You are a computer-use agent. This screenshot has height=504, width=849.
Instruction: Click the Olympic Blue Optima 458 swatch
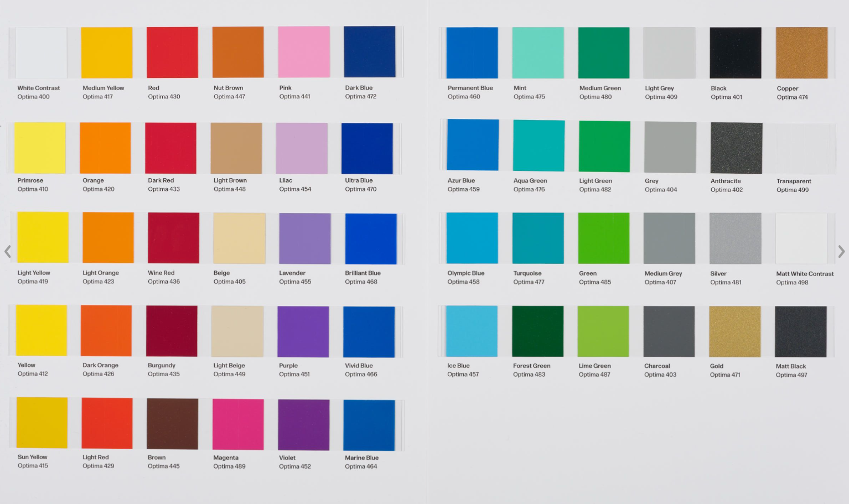[x=472, y=238]
